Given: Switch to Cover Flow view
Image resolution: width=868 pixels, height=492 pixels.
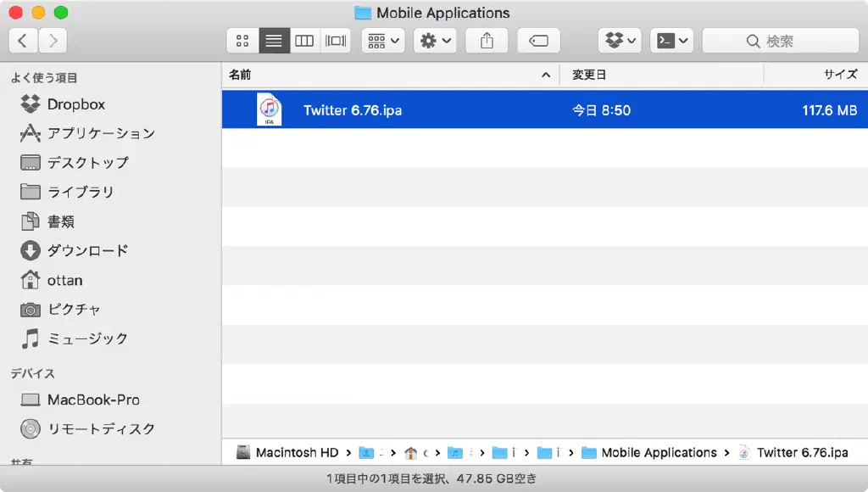Looking at the screenshot, I should 336,41.
